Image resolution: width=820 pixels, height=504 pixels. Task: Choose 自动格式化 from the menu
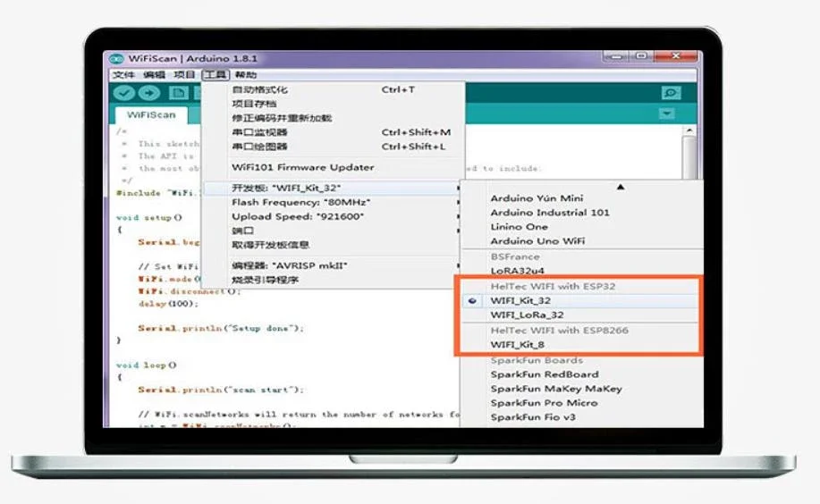(334, 90)
